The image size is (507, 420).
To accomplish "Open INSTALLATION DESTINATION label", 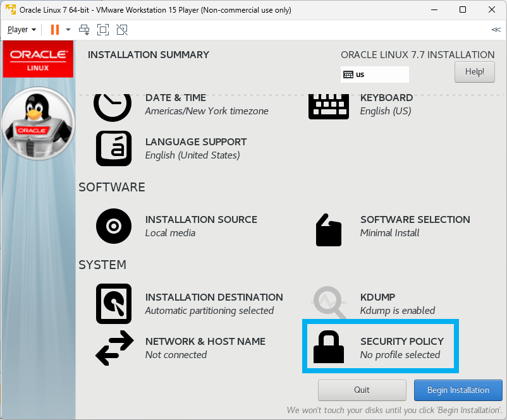I will [x=214, y=297].
